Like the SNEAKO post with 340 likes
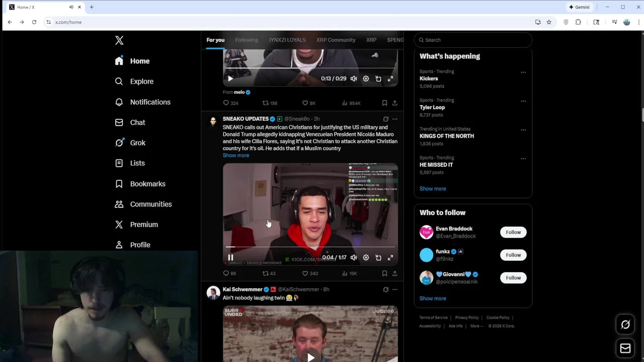The width and height of the screenshot is (644, 362). pyautogui.click(x=309, y=274)
